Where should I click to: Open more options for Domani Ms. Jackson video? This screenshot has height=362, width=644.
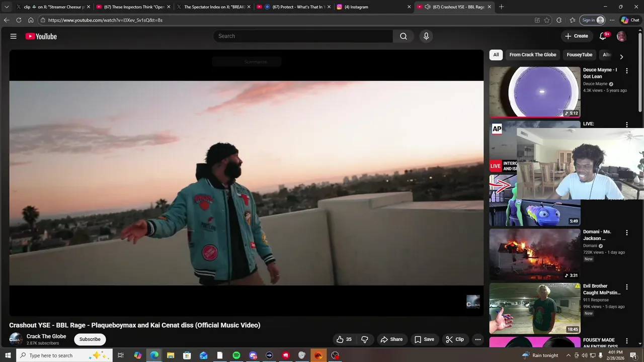[x=627, y=233]
